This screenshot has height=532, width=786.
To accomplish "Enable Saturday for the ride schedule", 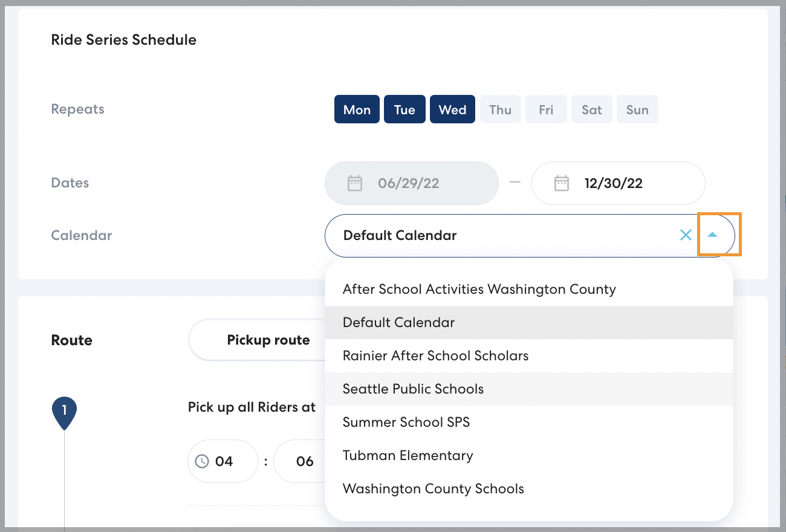I will [591, 109].
